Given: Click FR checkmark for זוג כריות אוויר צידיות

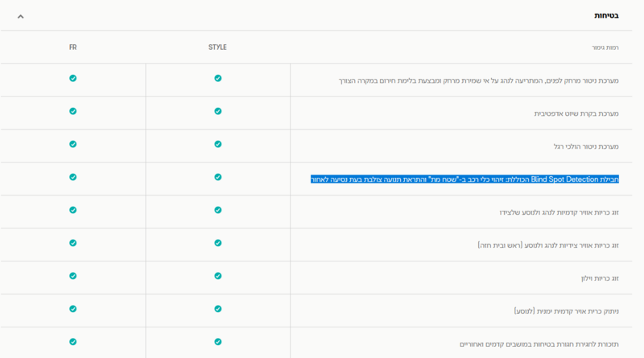Looking at the screenshot, I should 72,243.
